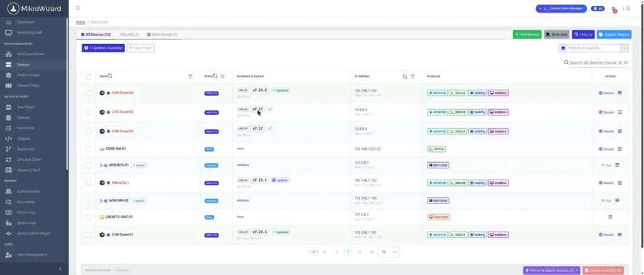Open user profile icon in header
The width and height of the screenshot is (644, 275).
628,9
